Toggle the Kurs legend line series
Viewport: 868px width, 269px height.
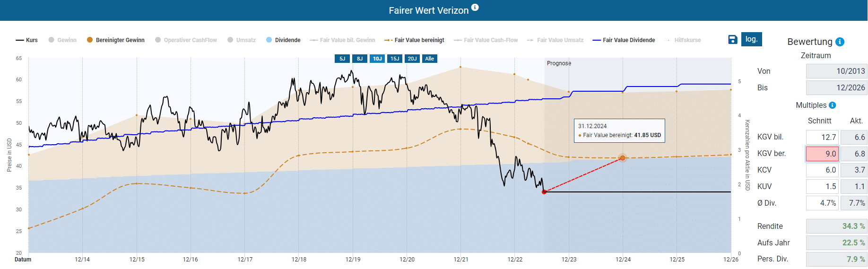coord(27,40)
